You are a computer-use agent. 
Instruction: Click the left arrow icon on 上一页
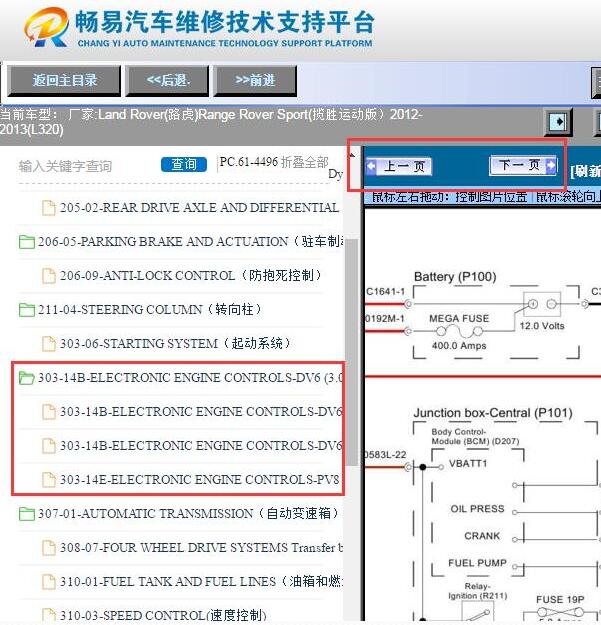pyautogui.click(x=371, y=166)
